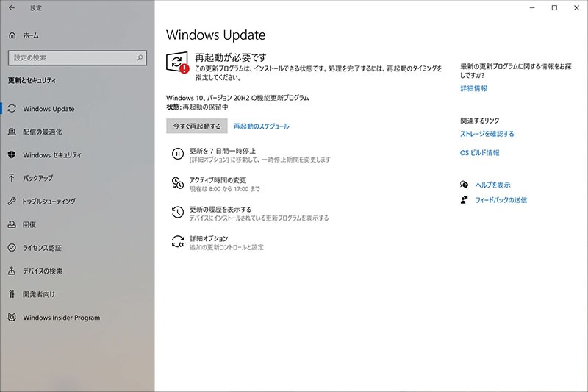The width and height of the screenshot is (588, 392).
Task: Click the トラブルシューティング wrench icon
Action: coord(12,201)
